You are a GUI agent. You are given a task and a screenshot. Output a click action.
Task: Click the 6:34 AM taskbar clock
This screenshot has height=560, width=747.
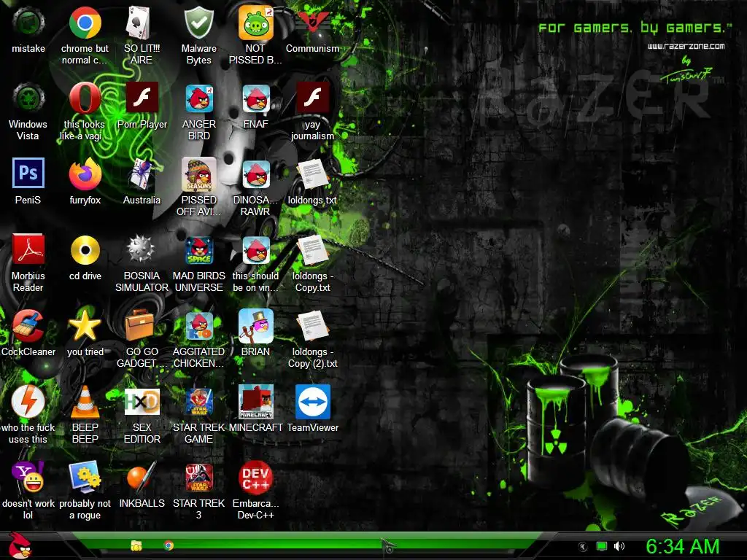coord(683,546)
